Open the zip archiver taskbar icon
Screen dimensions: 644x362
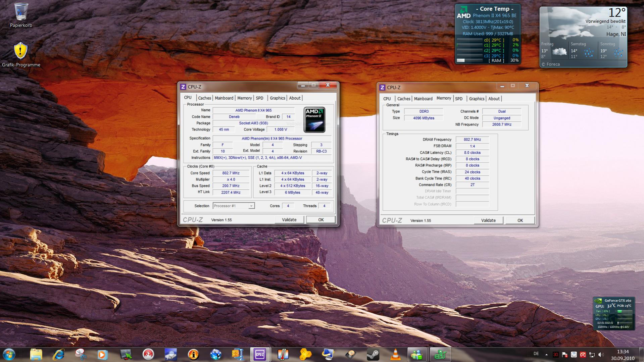point(238,355)
